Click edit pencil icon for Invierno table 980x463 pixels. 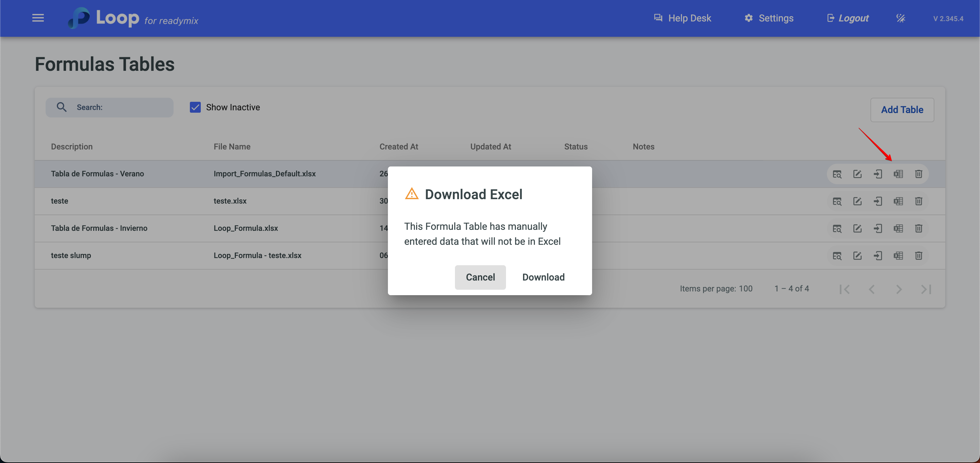(x=857, y=228)
